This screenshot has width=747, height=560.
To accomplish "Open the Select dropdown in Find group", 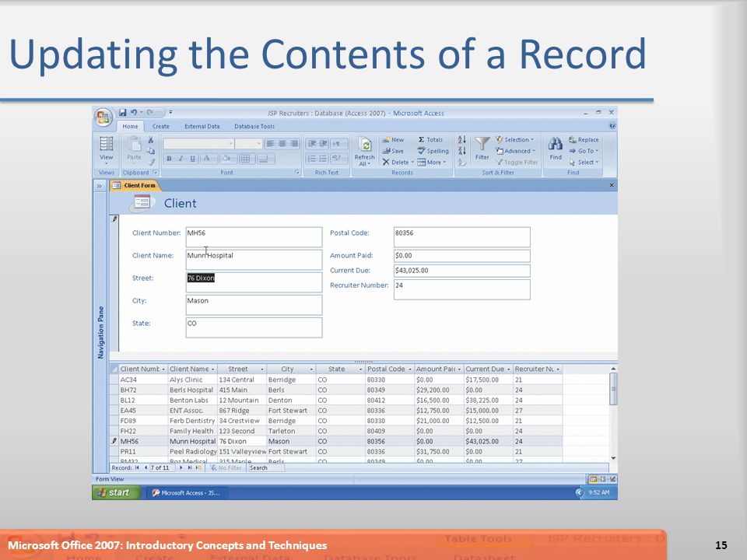I will point(584,163).
